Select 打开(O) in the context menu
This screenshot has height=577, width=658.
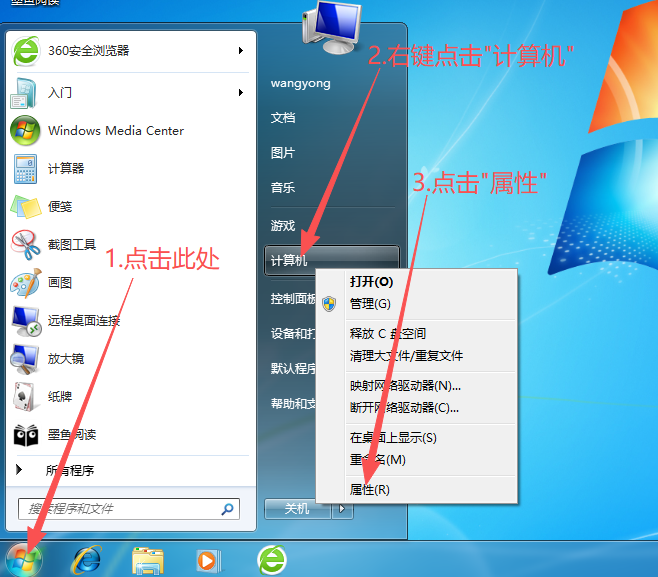[371, 282]
